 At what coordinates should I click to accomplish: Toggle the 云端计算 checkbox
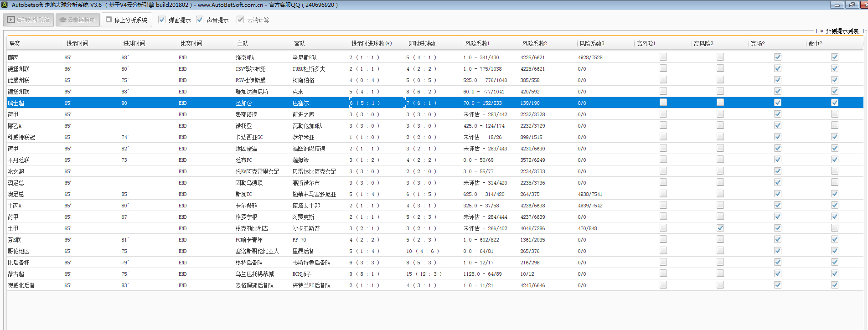pos(240,20)
